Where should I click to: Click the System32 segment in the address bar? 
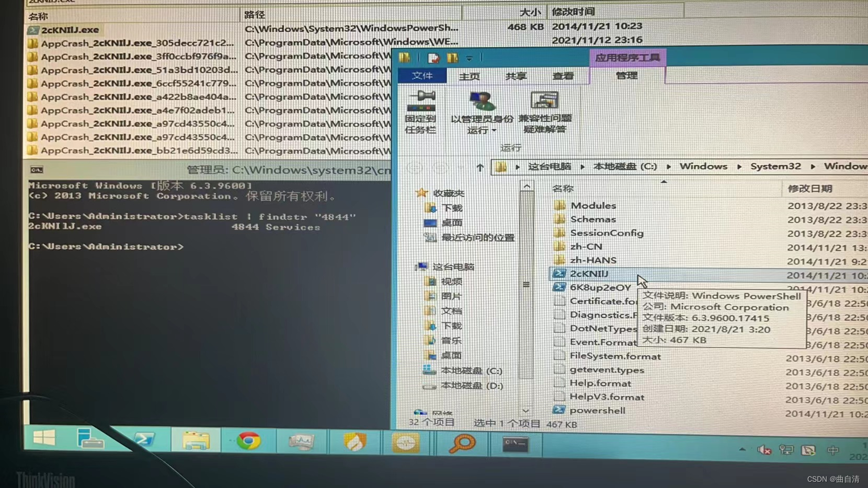pos(775,166)
